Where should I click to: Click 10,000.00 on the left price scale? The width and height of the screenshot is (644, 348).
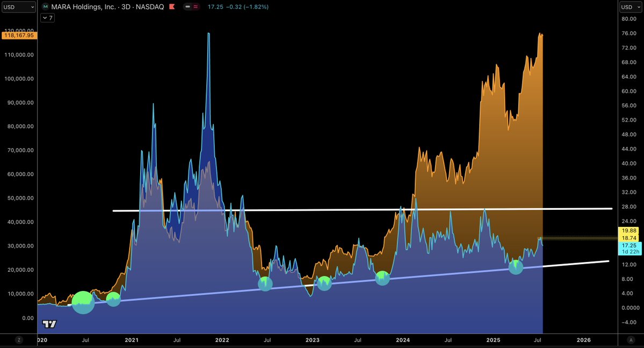20,294
